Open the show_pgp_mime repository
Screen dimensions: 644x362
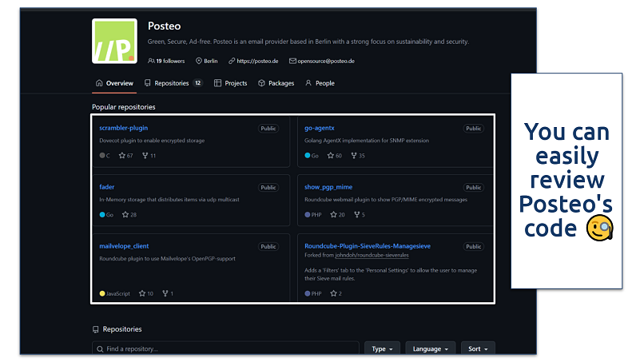point(328,187)
